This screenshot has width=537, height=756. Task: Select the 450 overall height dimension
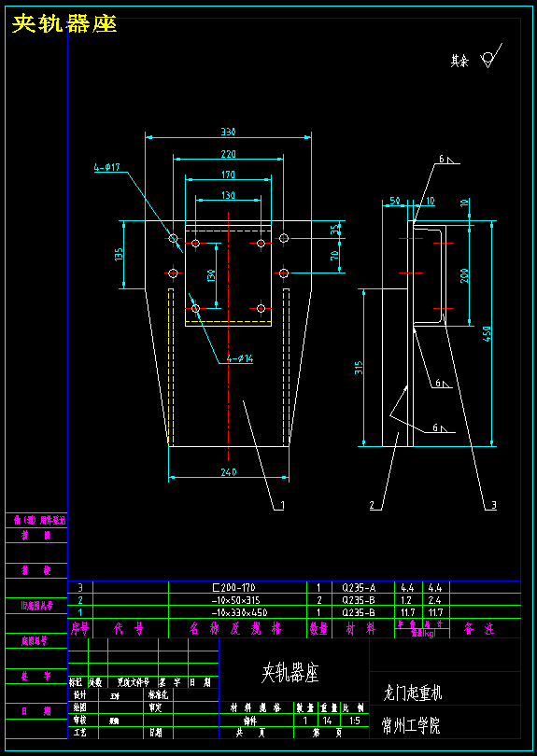point(487,333)
